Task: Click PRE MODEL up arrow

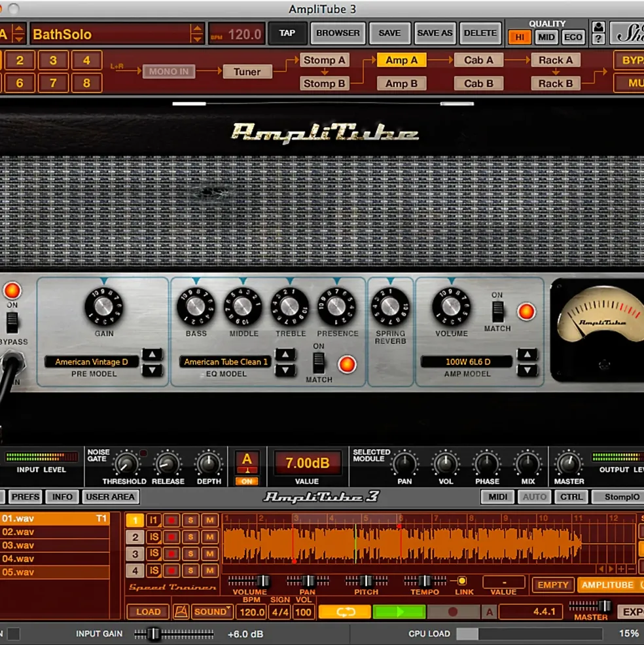Action: [152, 354]
